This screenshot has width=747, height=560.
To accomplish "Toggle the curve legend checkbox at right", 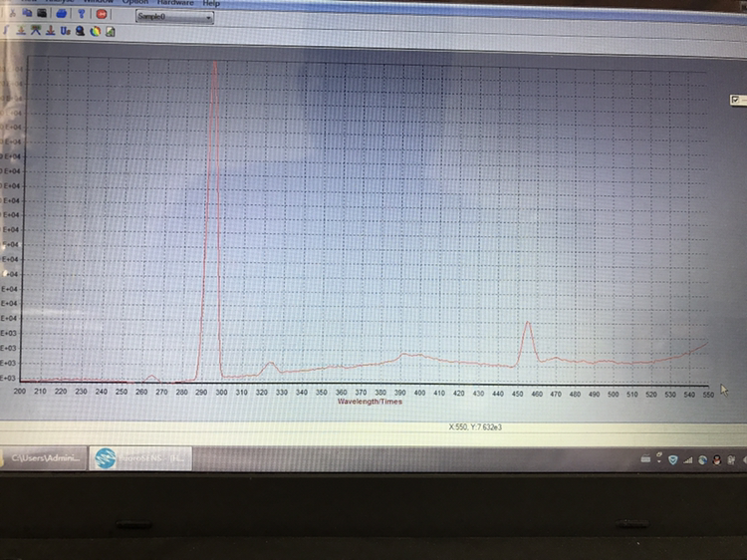I will pos(735,99).
